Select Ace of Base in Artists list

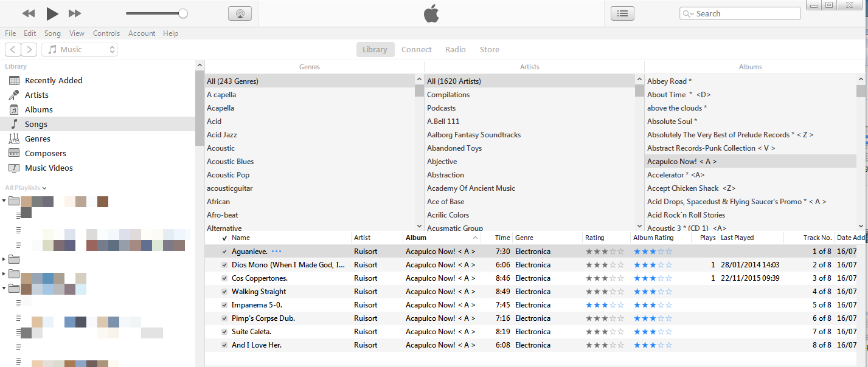(x=445, y=202)
